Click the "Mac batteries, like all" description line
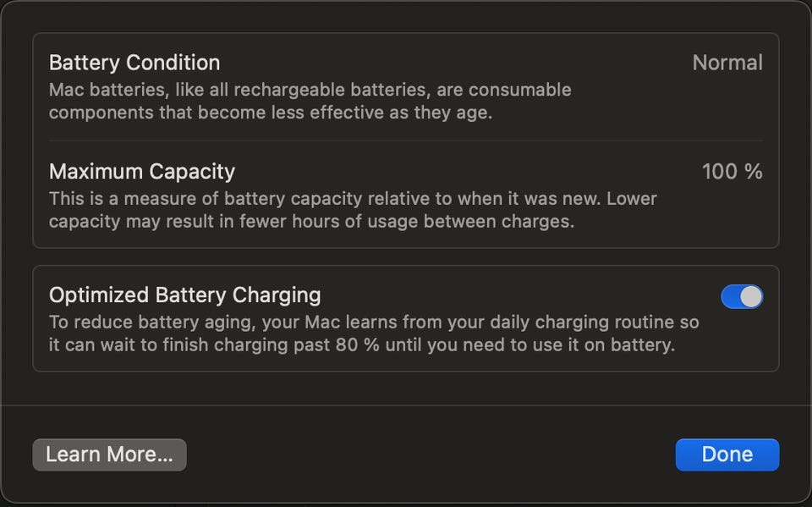The height and width of the screenshot is (507, 812). pos(310,90)
